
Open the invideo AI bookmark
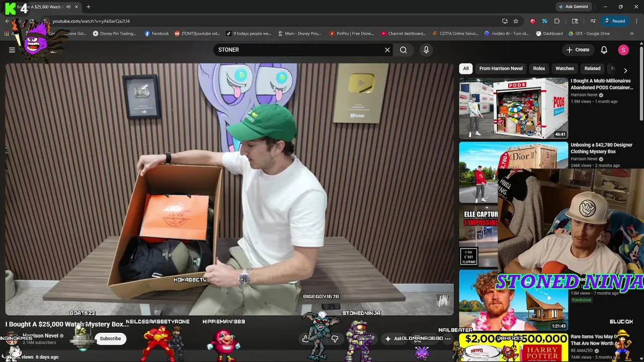[507, 34]
